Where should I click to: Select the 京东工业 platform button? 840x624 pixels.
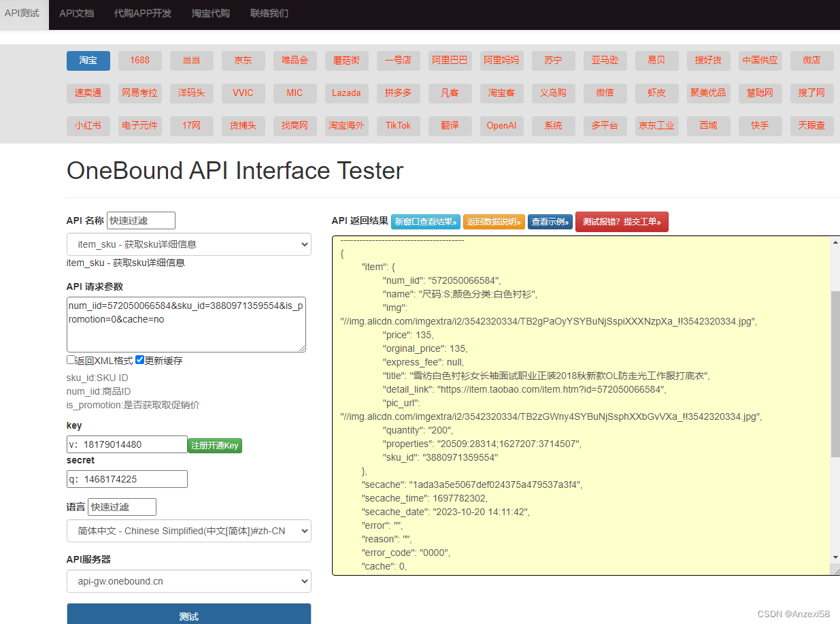(657, 126)
